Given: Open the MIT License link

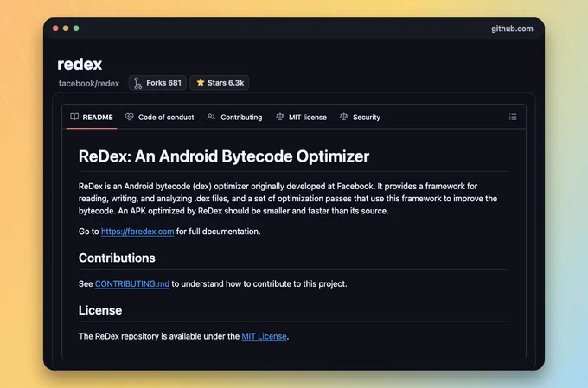Looking at the screenshot, I should (x=264, y=337).
